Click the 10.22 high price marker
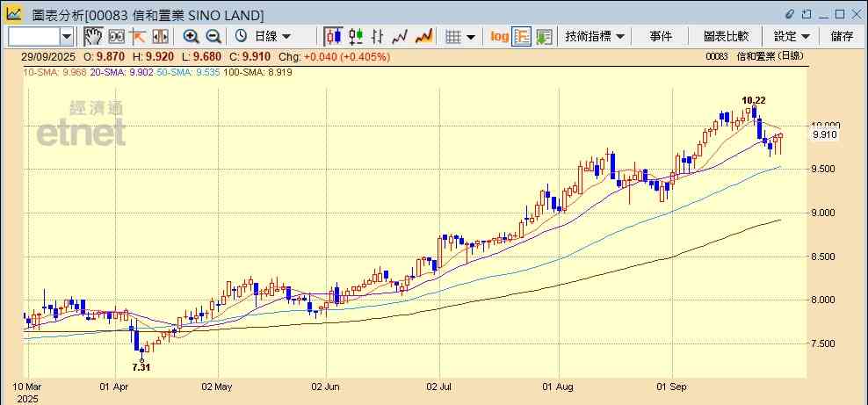The height and width of the screenshot is (405, 868). pyautogui.click(x=754, y=100)
